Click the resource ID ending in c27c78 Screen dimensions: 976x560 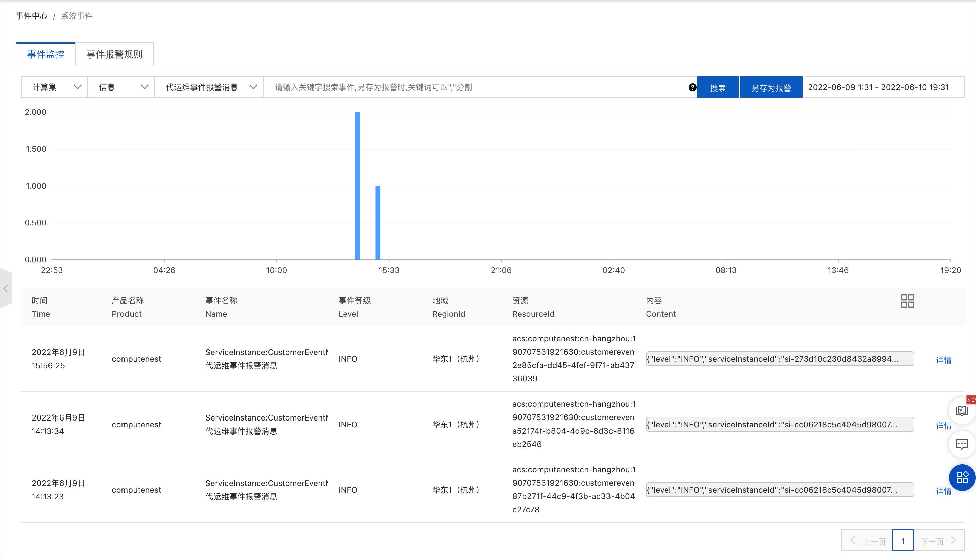tap(574, 490)
